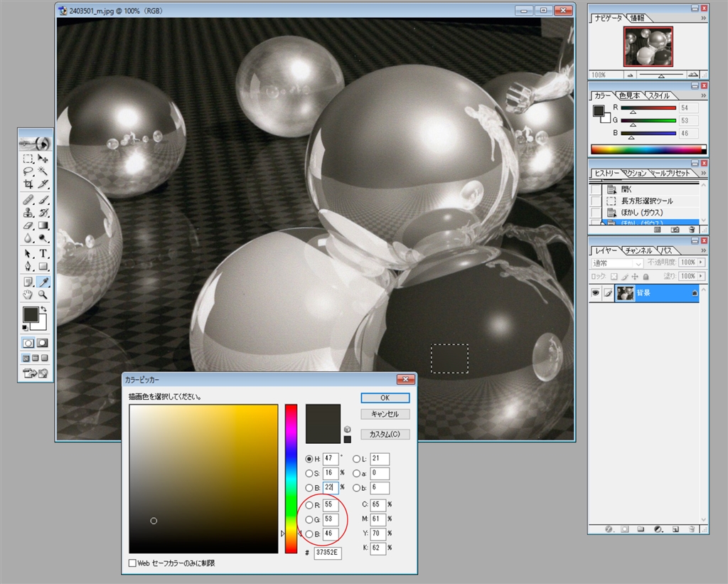This screenshot has width=728, height=584.
Task: Select the Hand tool
Action: pyautogui.click(x=28, y=294)
